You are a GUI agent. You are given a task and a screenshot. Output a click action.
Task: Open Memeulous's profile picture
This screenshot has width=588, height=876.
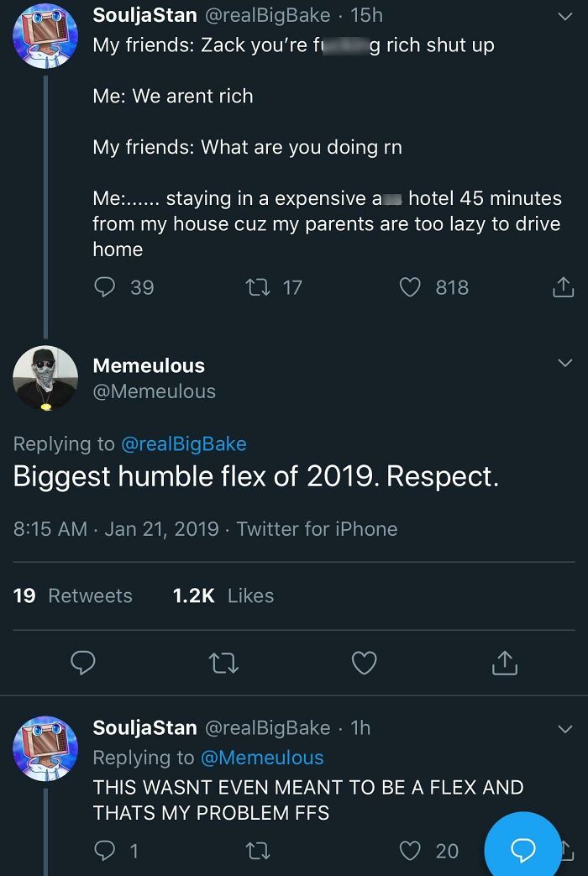[x=45, y=378]
